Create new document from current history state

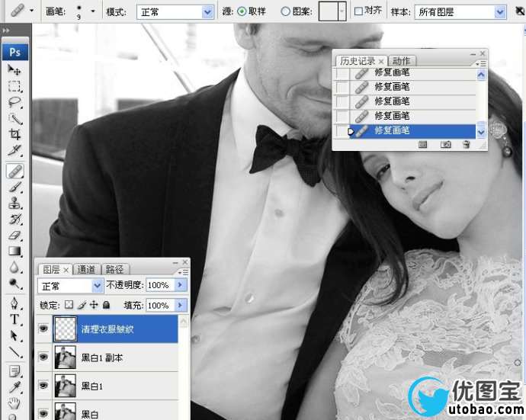point(422,145)
